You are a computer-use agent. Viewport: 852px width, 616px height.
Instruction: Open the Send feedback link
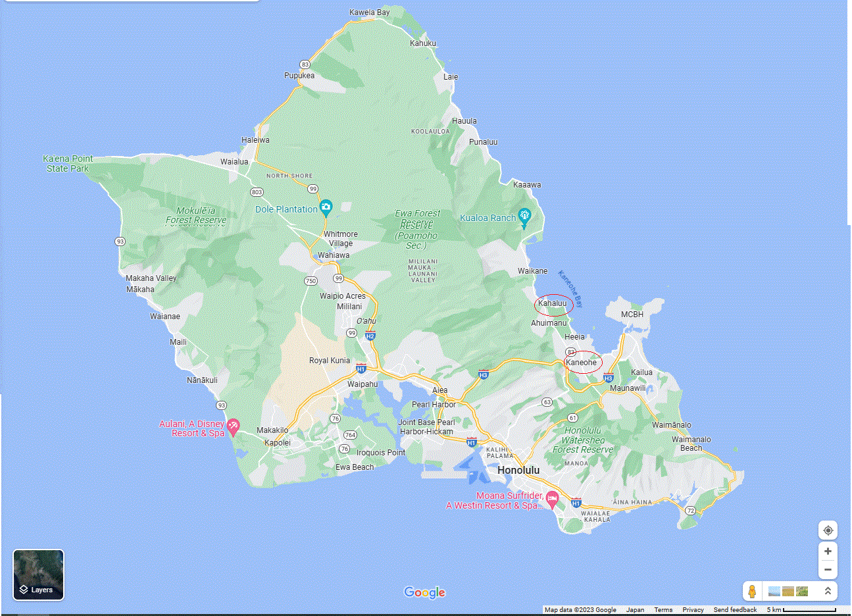click(x=735, y=610)
